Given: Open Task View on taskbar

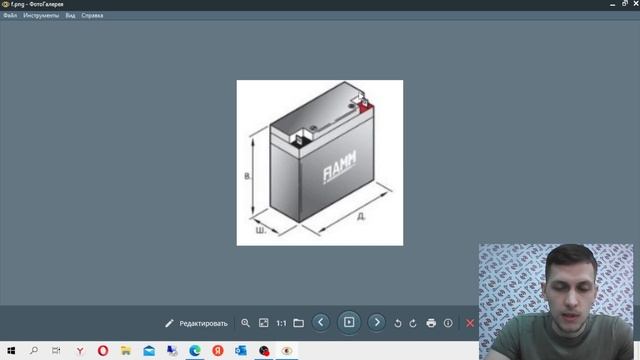Looking at the screenshot, I should pos(56,351).
